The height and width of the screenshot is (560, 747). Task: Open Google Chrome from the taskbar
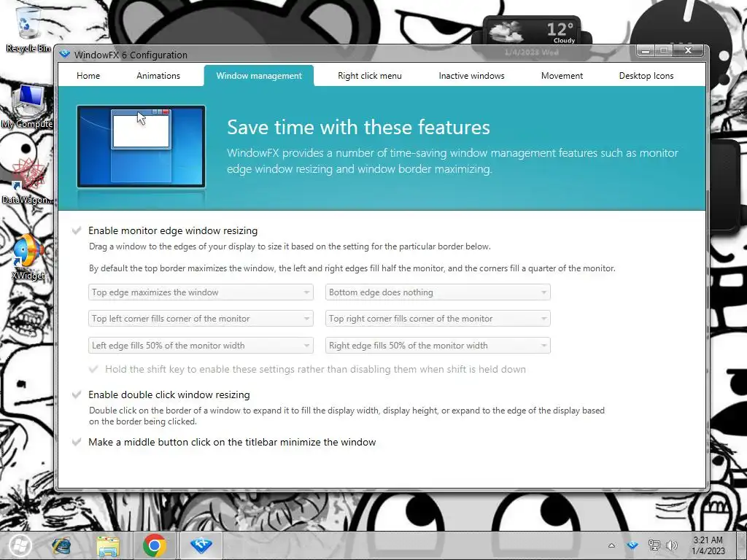click(x=155, y=545)
